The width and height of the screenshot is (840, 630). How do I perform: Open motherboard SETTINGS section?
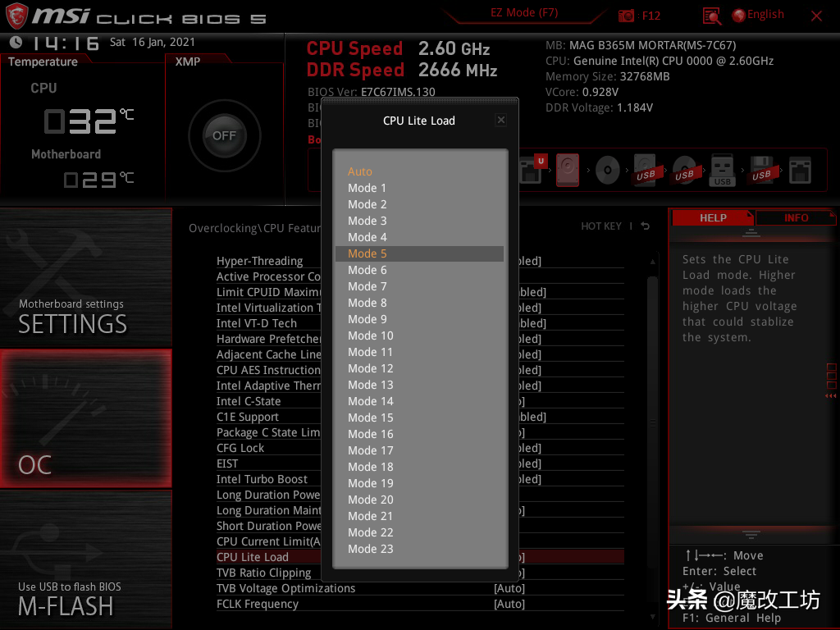[x=85, y=277]
